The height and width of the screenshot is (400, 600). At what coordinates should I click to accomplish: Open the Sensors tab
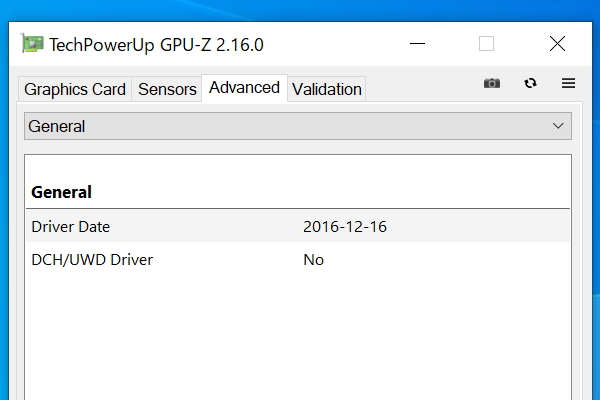(167, 89)
